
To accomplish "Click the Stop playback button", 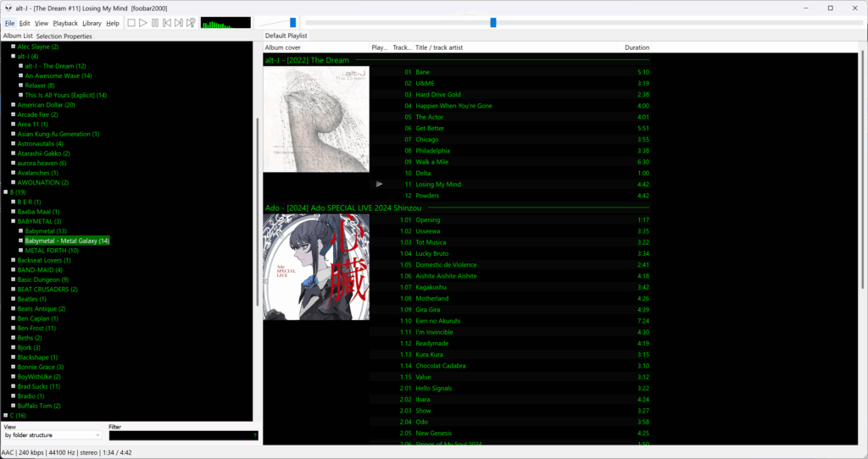I will [131, 23].
